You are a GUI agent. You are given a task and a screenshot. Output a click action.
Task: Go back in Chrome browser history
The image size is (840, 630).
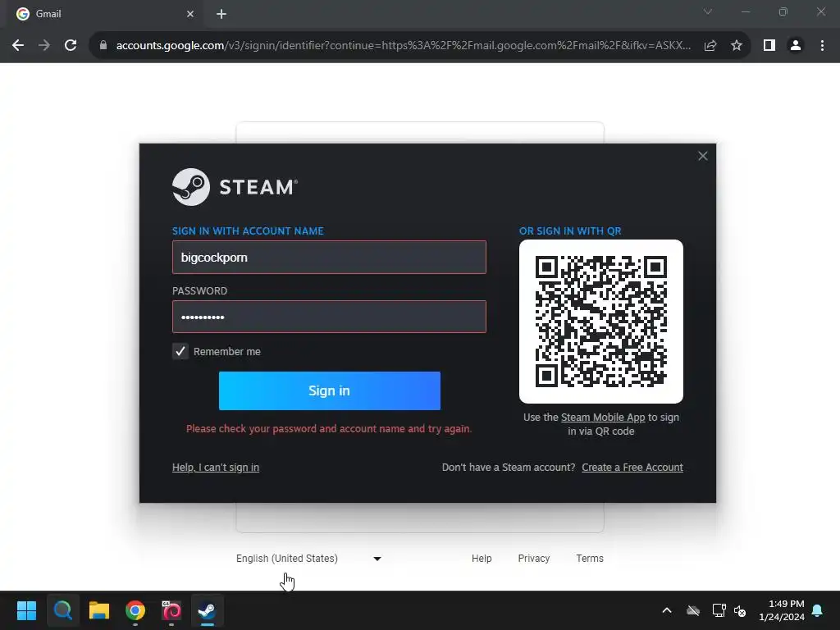coord(18,46)
